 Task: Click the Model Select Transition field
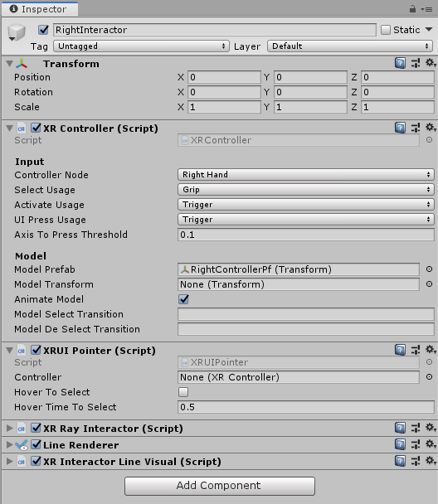coord(306,314)
